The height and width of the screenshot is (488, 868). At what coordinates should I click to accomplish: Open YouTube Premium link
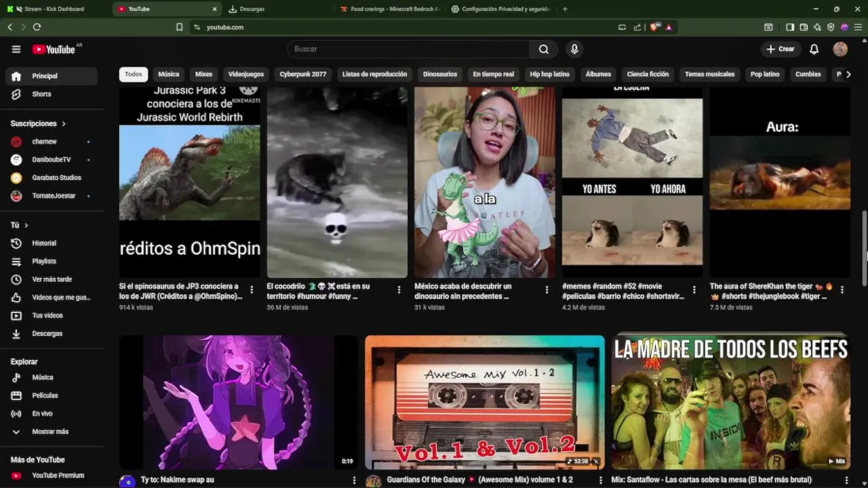point(52,475)
